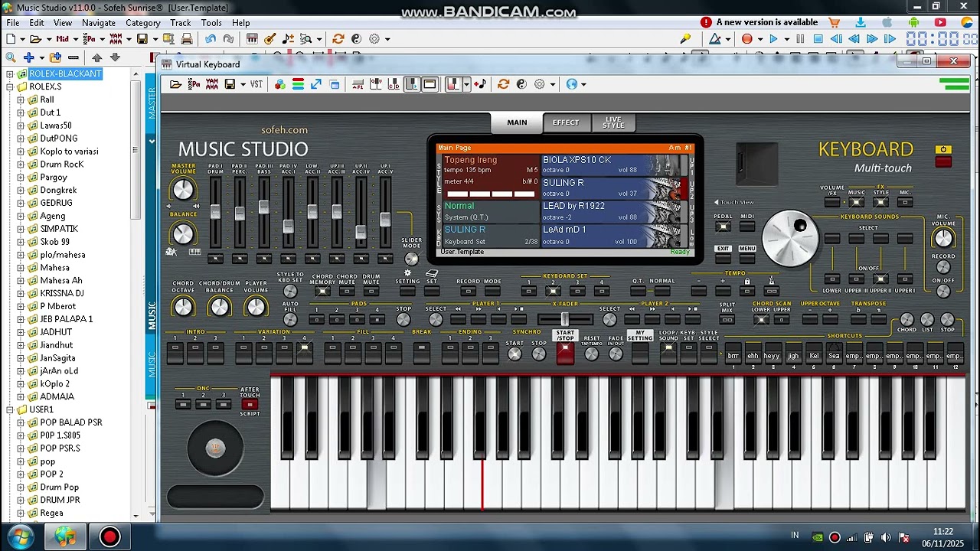The image size is (980, 551).
Task: Click the blue stop square in transport toolbar
Action: click(x=818, y=39)
